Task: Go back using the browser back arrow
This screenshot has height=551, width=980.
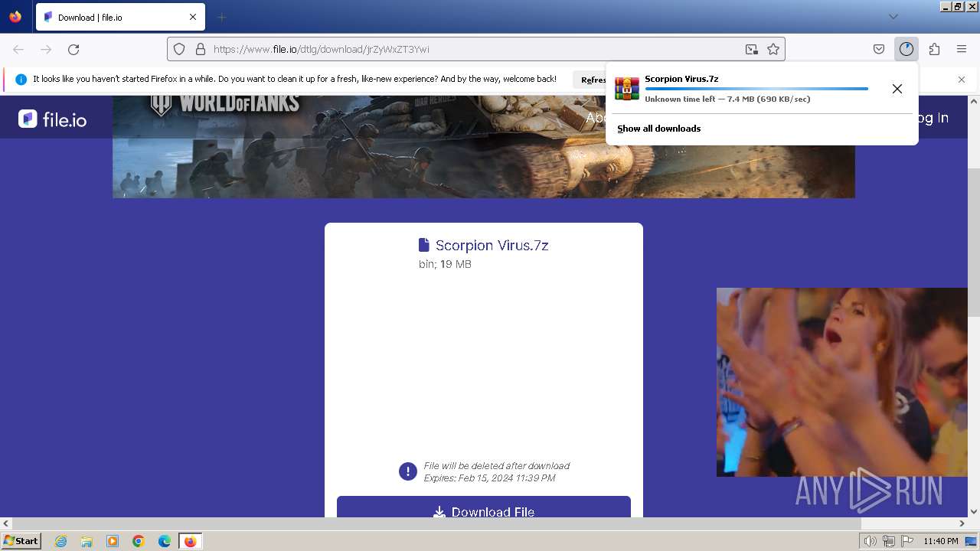Action: point(18,49)
